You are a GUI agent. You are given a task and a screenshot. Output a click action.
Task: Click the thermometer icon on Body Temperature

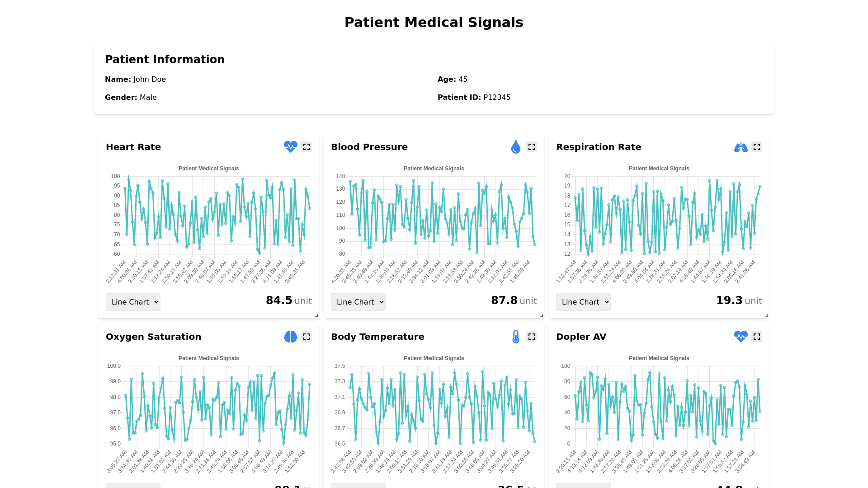(x=515, y=337)
